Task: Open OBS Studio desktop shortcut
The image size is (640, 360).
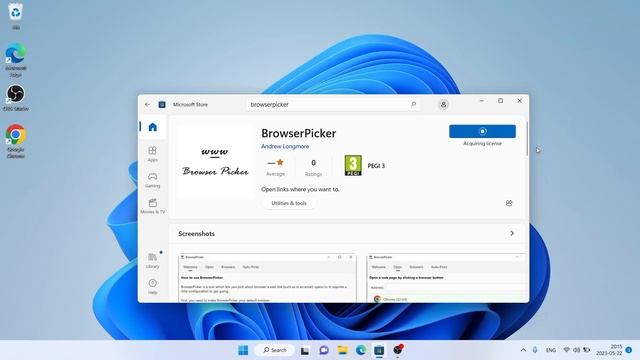Action: tap(16, 98)
